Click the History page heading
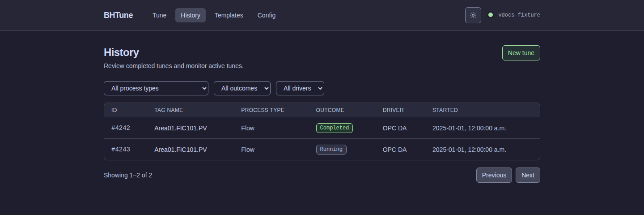Image resolution: width=644 pixels, height=215 pixels. click(x=121, y=52)
